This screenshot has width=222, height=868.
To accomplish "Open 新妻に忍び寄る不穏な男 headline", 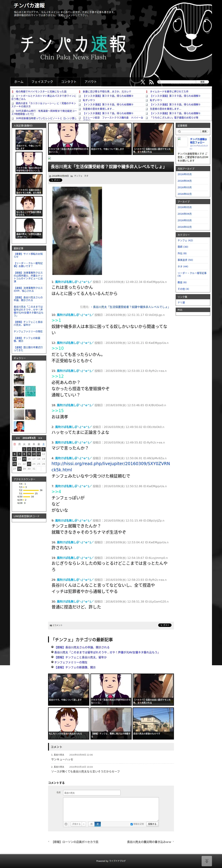I will [x=107, y=91].
